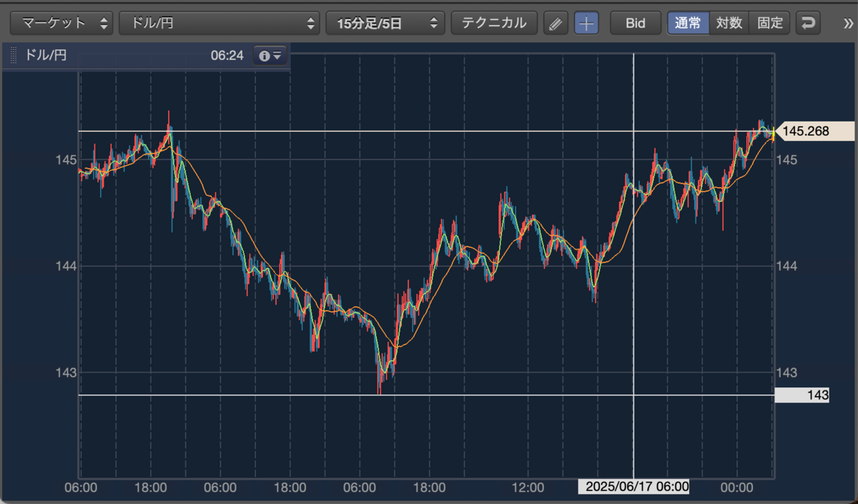This screenshot has width=858, height=504.
Task: Click the 2025/06/17 06:00 date label
Action: (634, 487)
